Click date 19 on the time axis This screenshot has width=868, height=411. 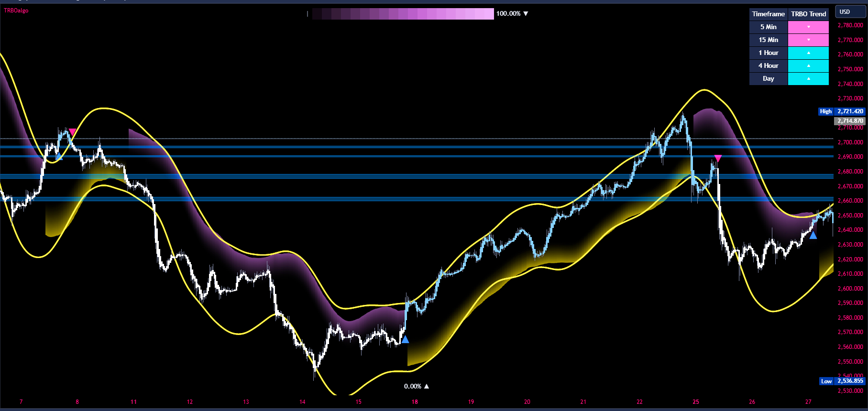471,402
